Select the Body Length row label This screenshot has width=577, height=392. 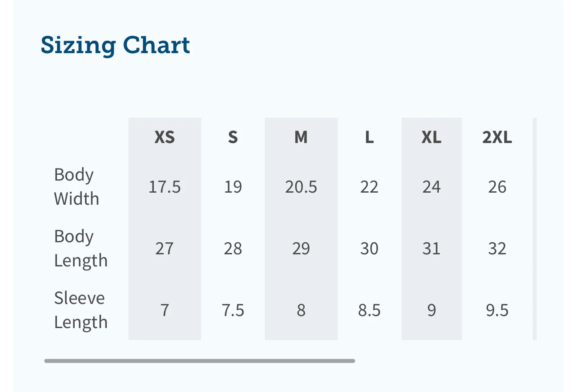(x=81, y=248)
